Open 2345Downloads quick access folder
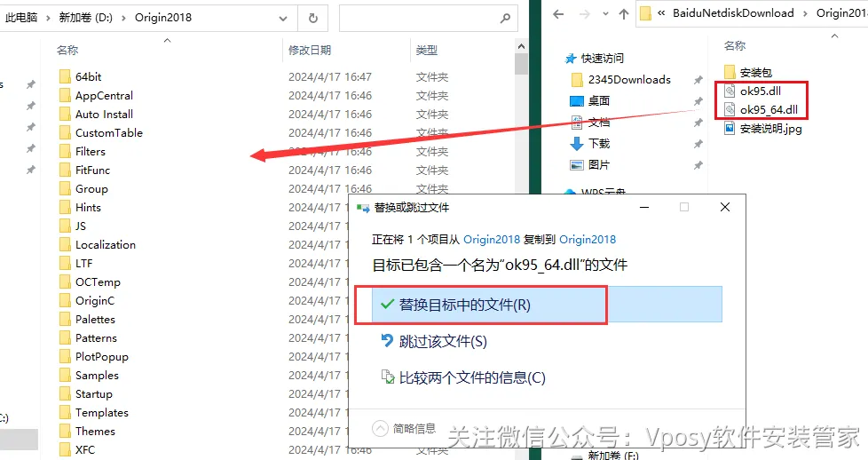The width and height of the screenshot is (868, 460). pyautogui.click(x=629, y=80)
